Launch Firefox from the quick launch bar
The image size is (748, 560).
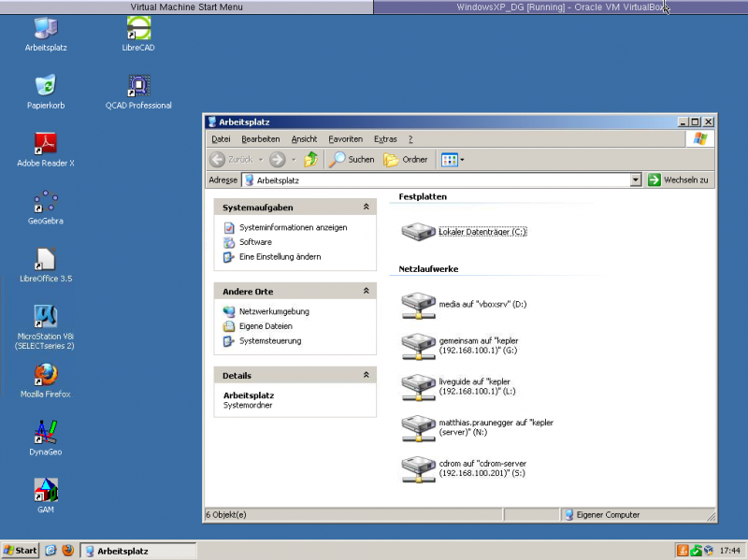pos(67,551)
